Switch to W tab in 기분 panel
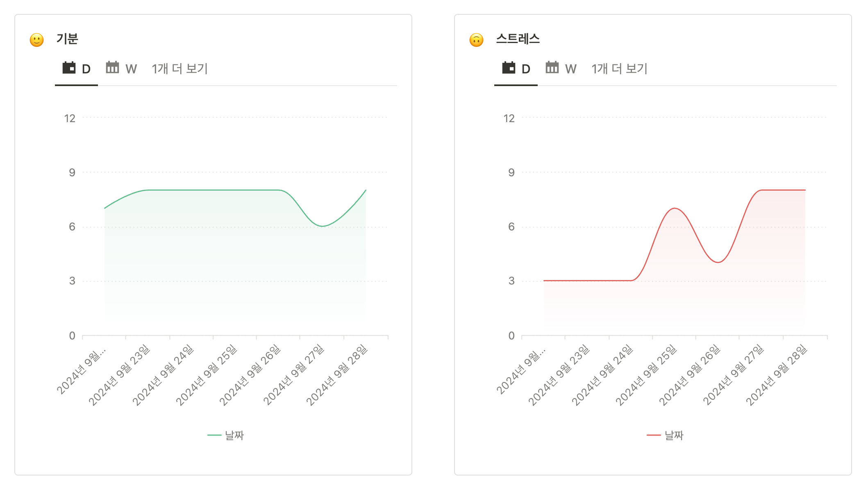 (131, 69)
